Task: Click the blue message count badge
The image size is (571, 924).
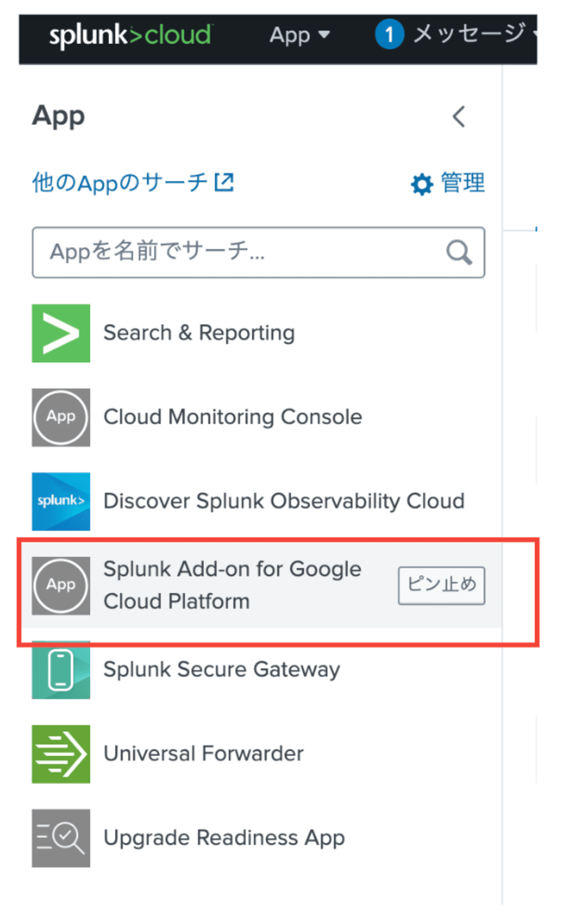Action: click(x=389, y=34)
